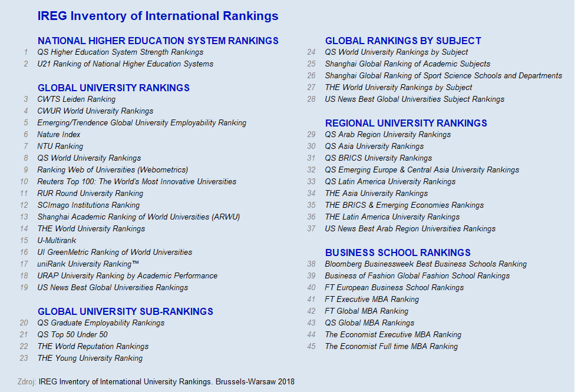Select Ranking Web of Universities (Webometrics)
Viewport: 588px width, 392px height.
click(113, 170)
